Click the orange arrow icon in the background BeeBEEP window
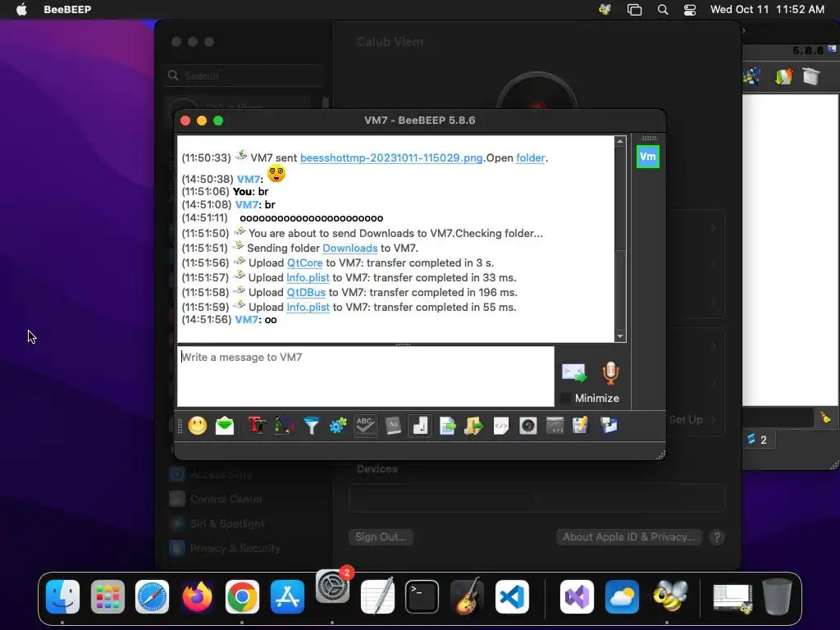The height and width of the screenshot is (630, 840). (783, 76)
